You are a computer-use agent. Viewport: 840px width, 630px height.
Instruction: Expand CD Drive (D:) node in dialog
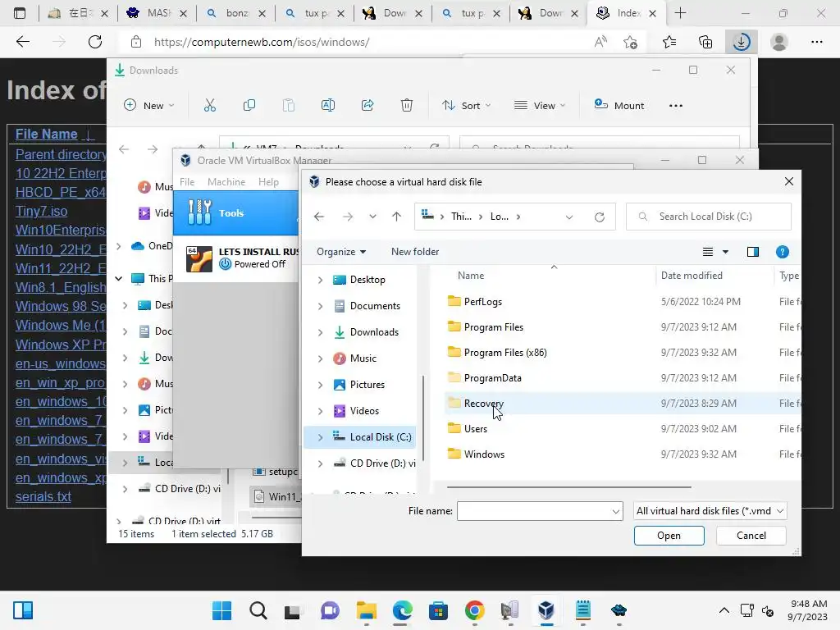coord(321,463)
